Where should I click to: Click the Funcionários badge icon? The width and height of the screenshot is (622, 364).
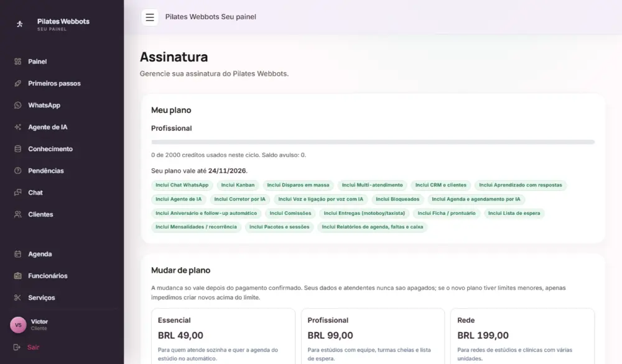(18, 276)
